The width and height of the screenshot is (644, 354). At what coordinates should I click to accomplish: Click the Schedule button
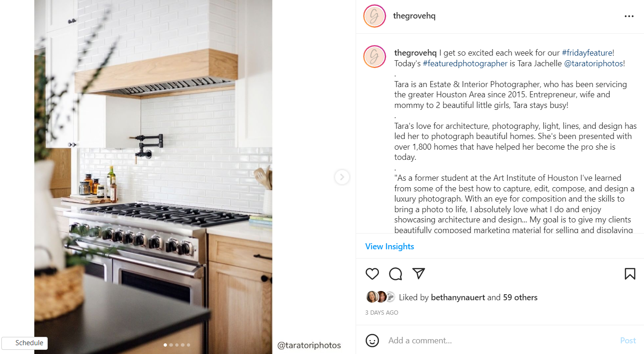[x=25, y=343]
